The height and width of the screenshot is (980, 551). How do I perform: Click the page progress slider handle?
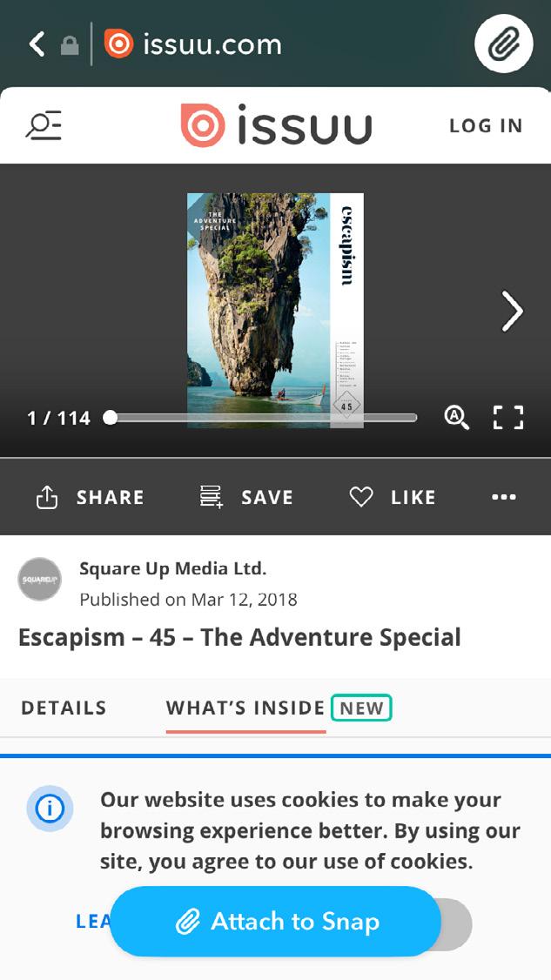110,418
